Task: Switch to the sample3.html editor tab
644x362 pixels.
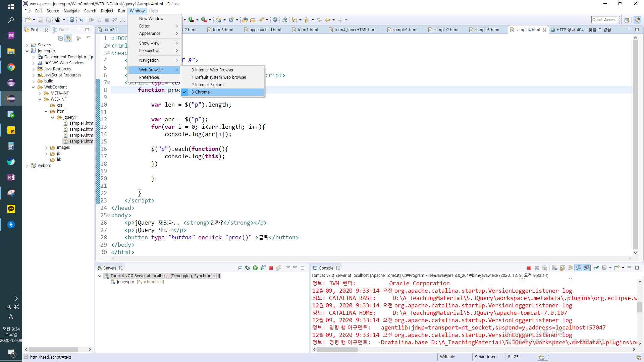Action: point(487,29)
